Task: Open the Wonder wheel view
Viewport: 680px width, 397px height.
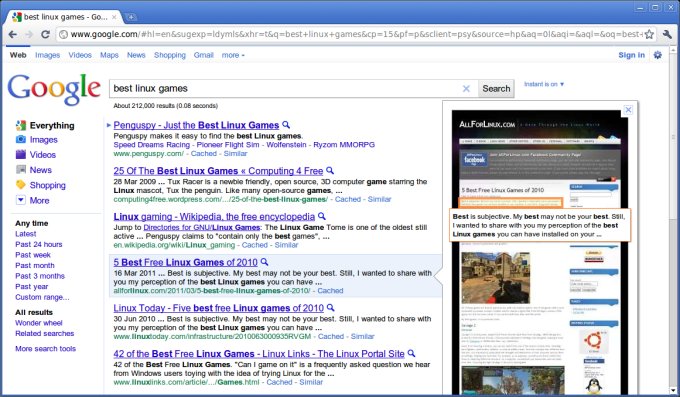Action: click(39, 323)
